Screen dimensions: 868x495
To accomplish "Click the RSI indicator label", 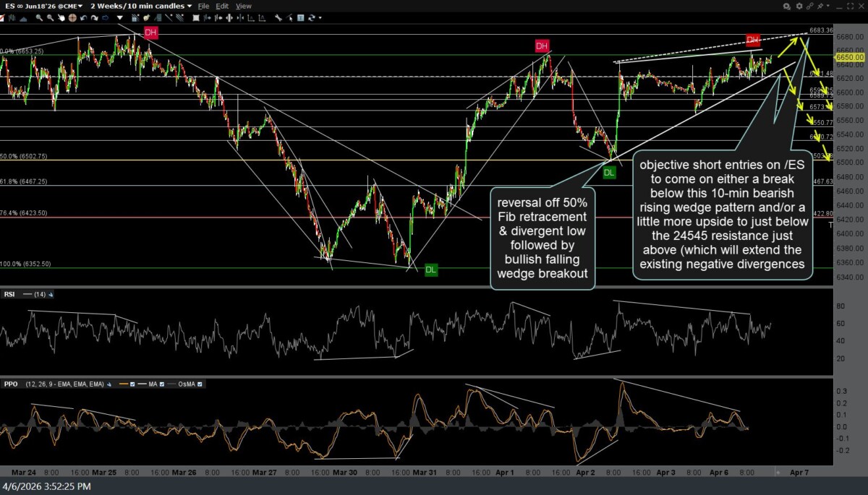I will (11, 294).
